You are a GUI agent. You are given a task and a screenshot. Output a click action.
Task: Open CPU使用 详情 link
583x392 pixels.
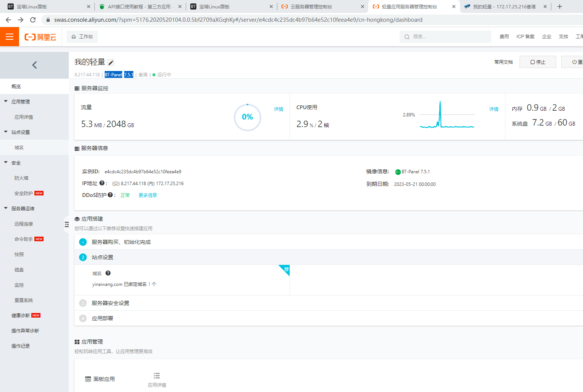click(x=494, y=109)
